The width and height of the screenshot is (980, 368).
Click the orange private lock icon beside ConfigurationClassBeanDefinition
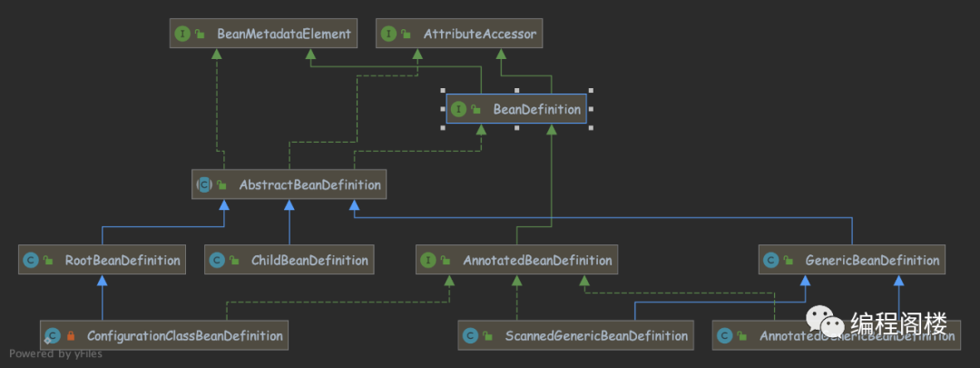(70, 336)
